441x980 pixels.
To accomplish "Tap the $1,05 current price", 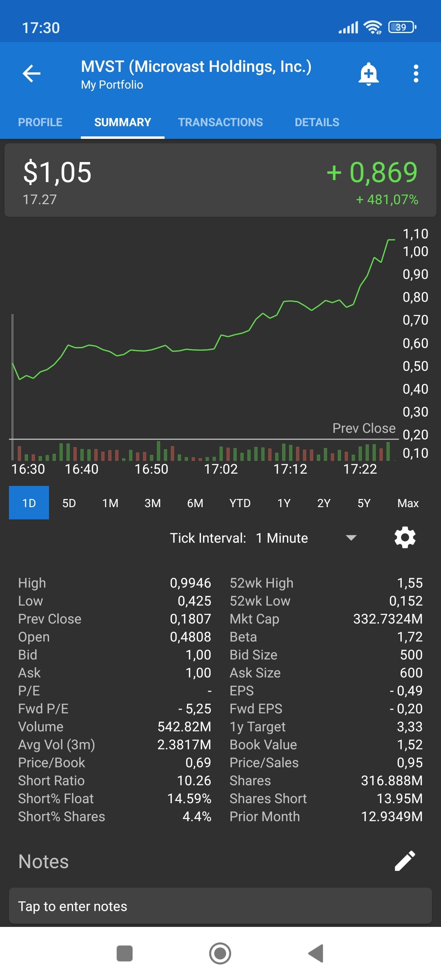I will 57,172.
